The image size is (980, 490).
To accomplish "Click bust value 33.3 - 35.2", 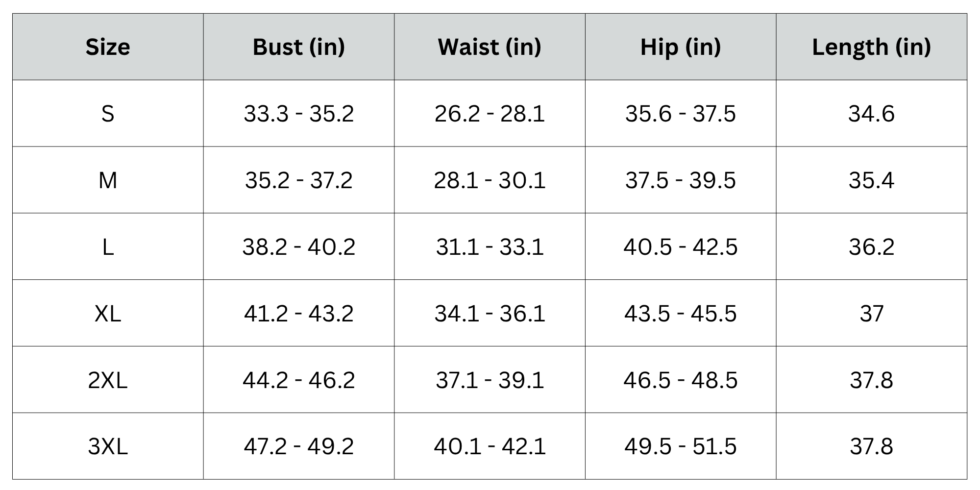I will click(x=299, y=114).
